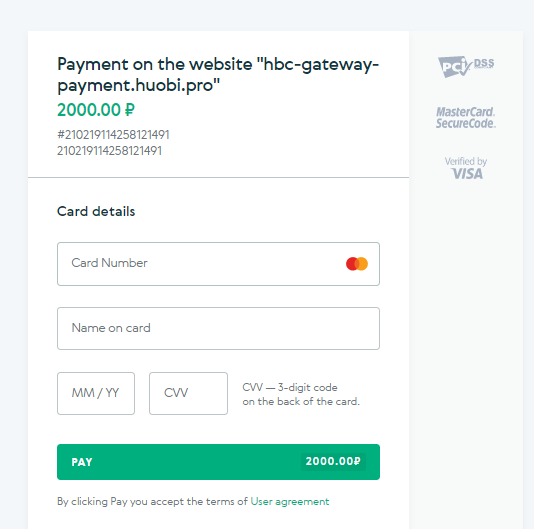Viewport: 534px width, 529px height.
Task: Click the Card details heading
Action: pos(96,212)
